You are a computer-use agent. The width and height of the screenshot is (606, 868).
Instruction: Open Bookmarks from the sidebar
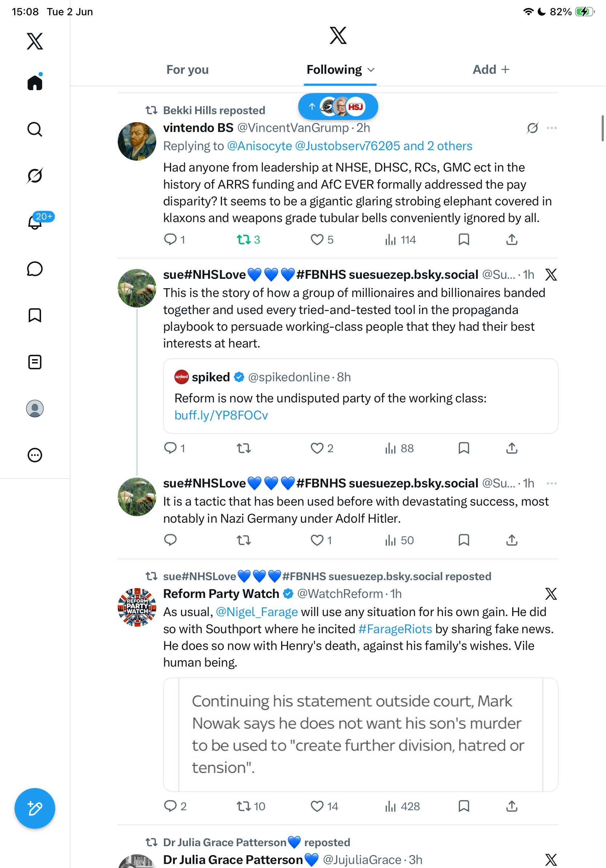(x=35, y=315)
